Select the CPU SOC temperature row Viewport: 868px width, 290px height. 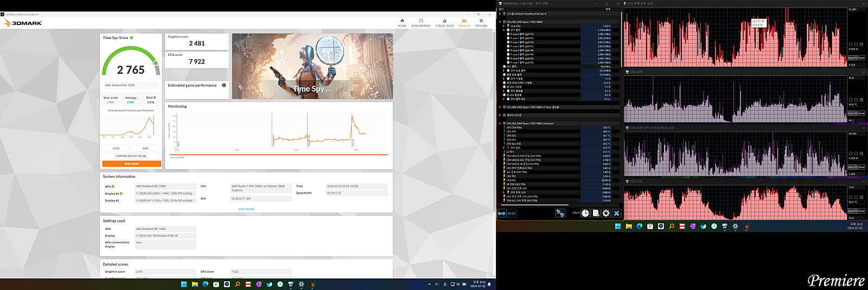click(x=558, y=136)
